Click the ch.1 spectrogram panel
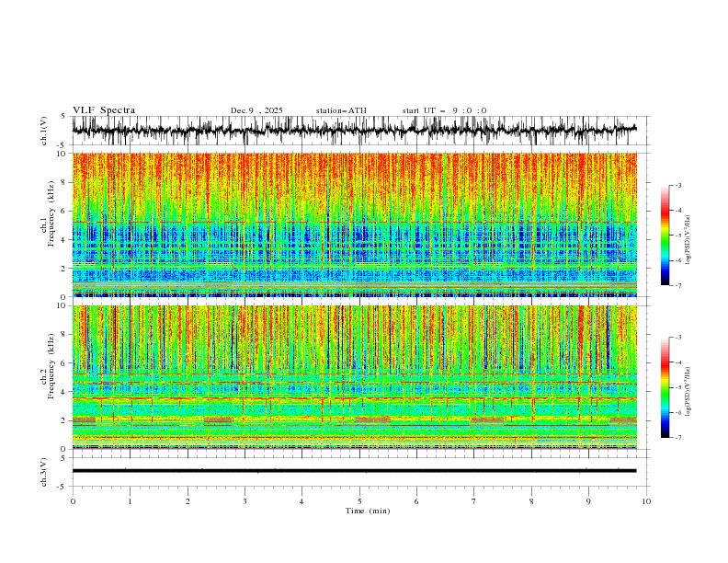 pos(354,224)
